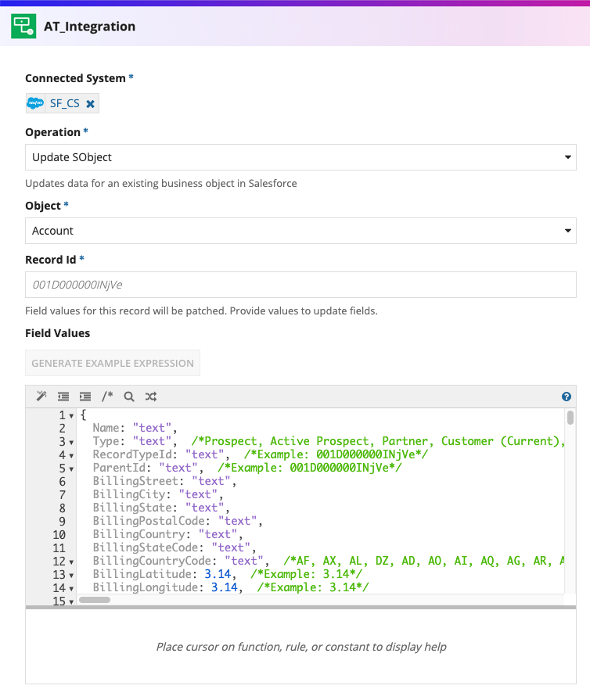590x700 pixels.
Task: Click the editor vertical scrollbar thumb
Action: tap(570, 418)
